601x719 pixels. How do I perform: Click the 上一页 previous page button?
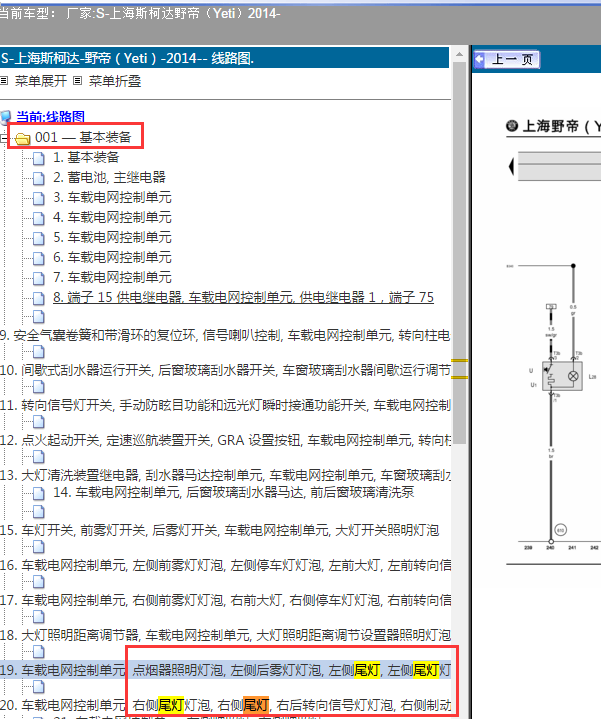point(507,60)
